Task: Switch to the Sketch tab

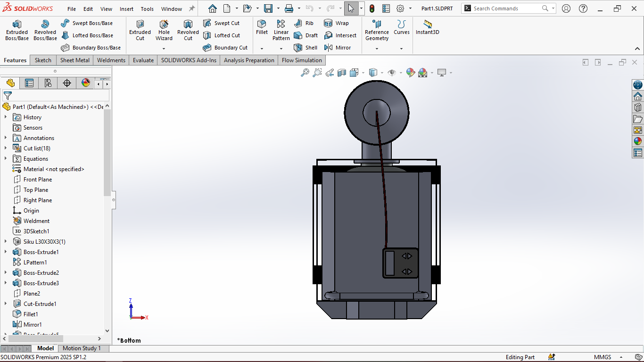Action: 43,60
